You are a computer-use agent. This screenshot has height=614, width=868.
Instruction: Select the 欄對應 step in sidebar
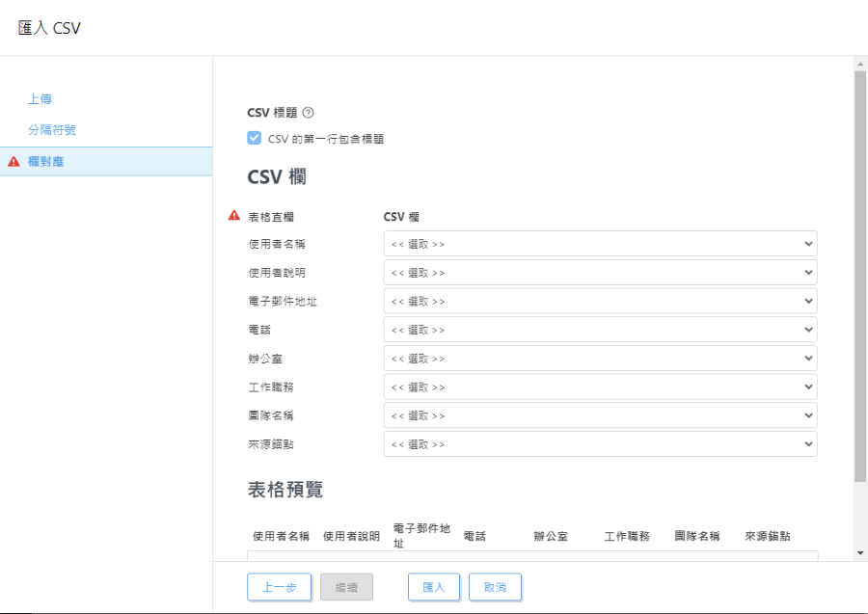tap(46, 162)
